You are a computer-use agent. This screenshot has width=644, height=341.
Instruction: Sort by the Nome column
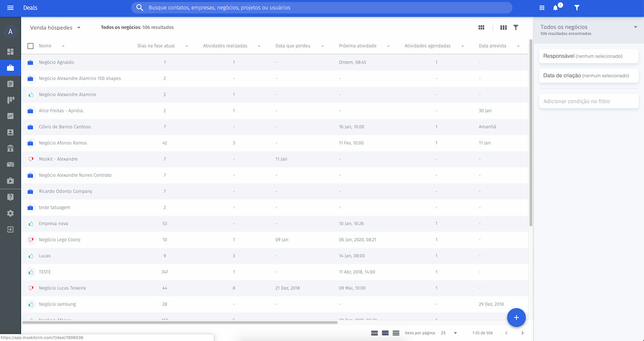[45, 46]
